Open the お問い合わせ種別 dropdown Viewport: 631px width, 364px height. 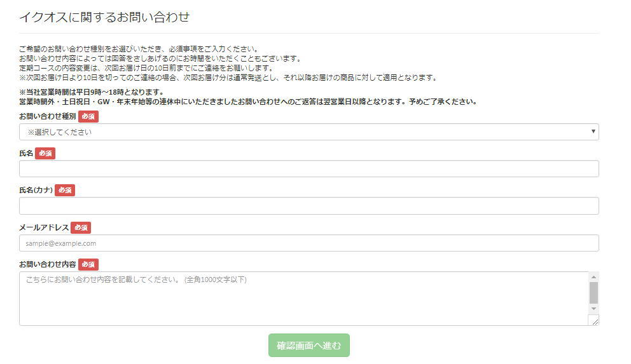[x=309, y=131]
